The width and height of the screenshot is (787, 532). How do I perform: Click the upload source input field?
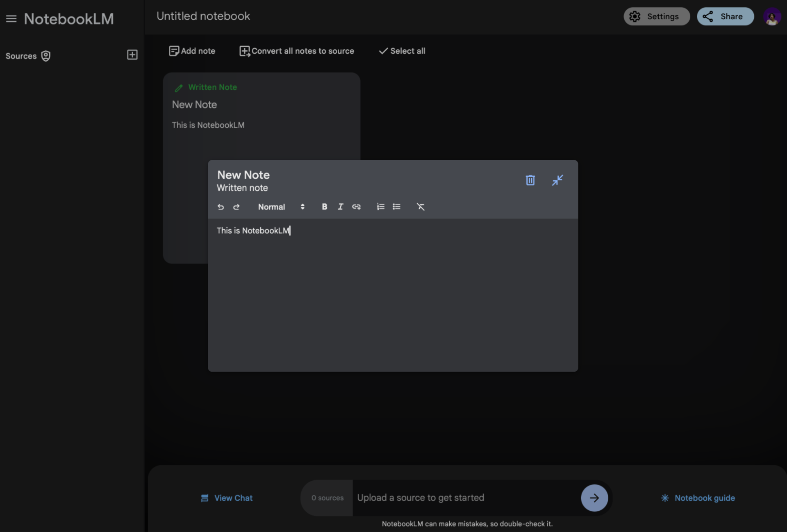(x=451, y=498)
